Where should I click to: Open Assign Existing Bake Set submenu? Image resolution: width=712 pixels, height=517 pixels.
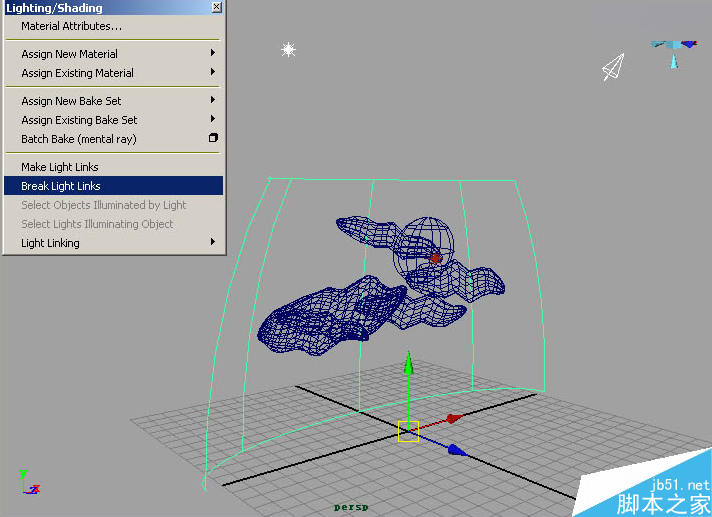(x=114, y=120)
